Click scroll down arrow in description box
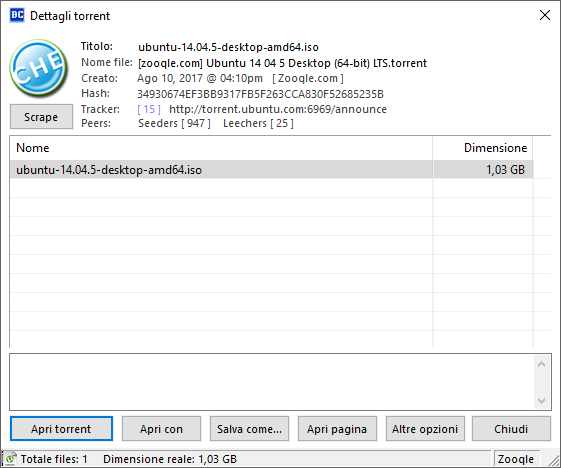Screen dimensions: 561x468 click(x=541, y=401)
